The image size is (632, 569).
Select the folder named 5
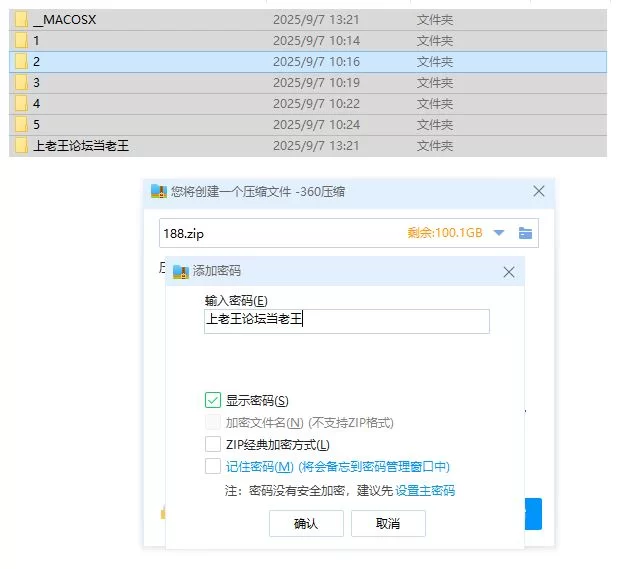36,125
